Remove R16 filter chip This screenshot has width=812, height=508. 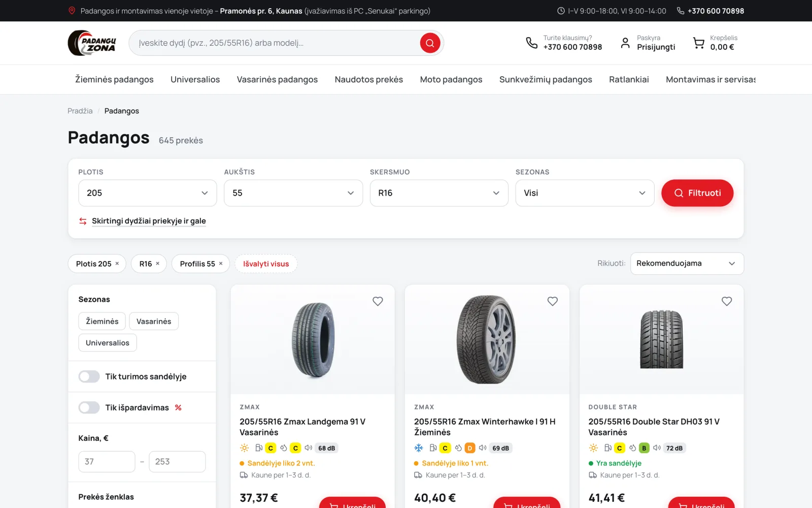coord(157,264)
